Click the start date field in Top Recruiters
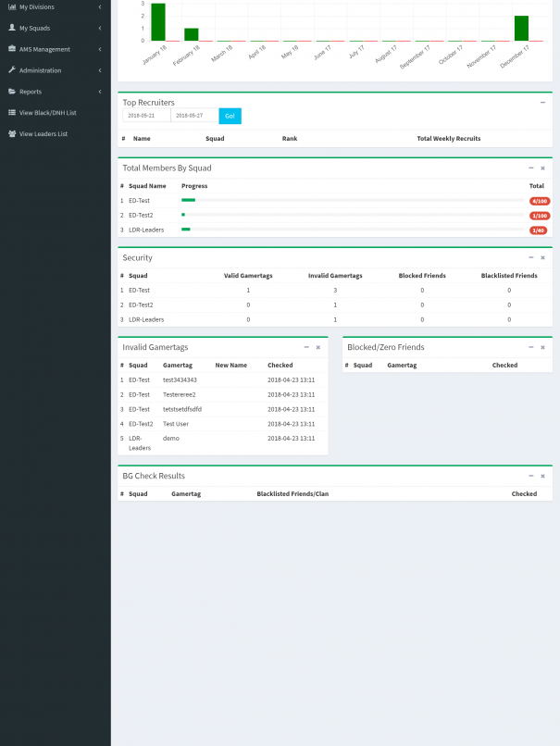The image size is (560, 746). point(146,117)
